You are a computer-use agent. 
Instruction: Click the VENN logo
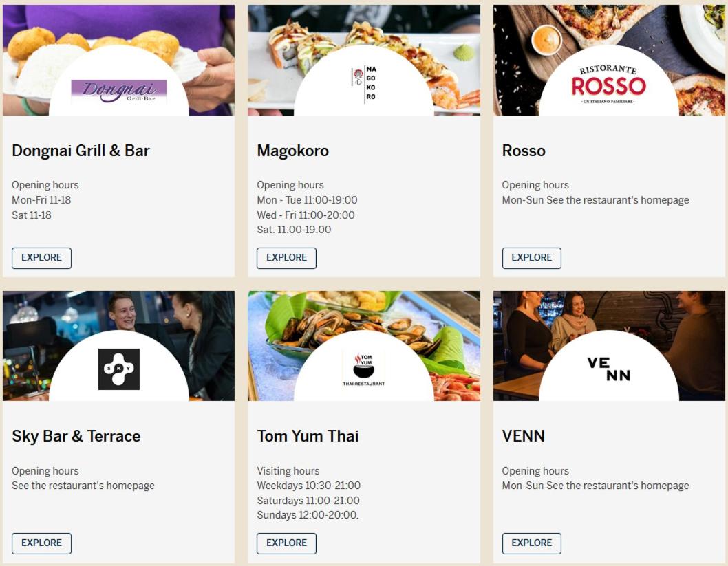click(x=608, y=369)
